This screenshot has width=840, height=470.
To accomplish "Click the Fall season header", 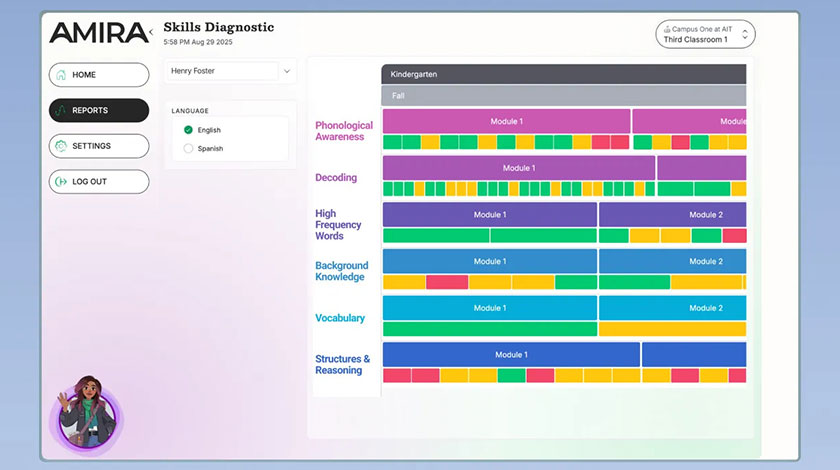I will pyautogui.click(x=564, y=95).
